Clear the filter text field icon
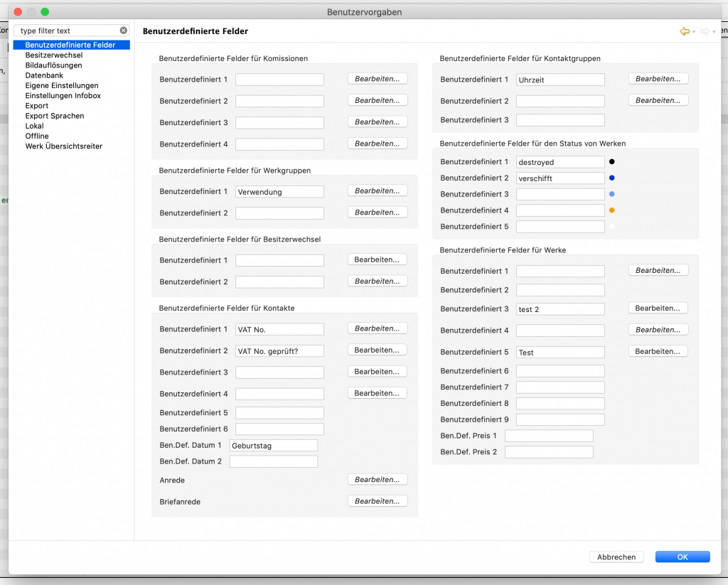Viewport: 728px width, 585px height. (x=124, y=31)
